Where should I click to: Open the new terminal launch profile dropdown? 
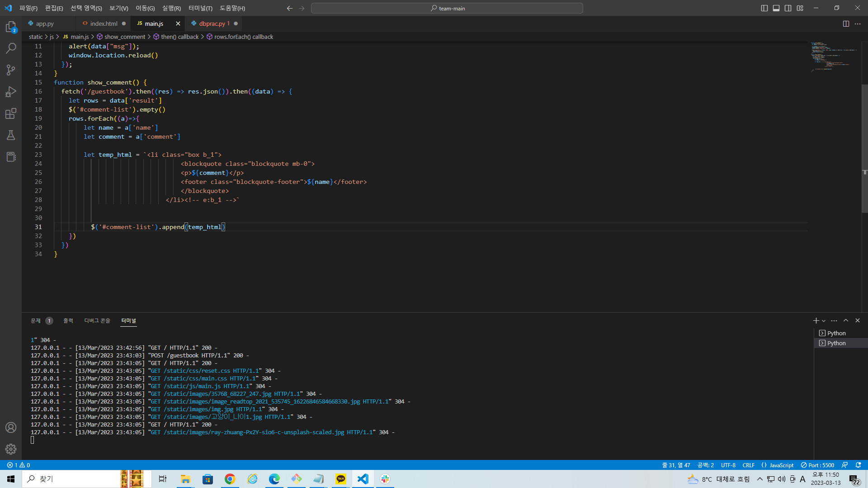tap(824, 321)
